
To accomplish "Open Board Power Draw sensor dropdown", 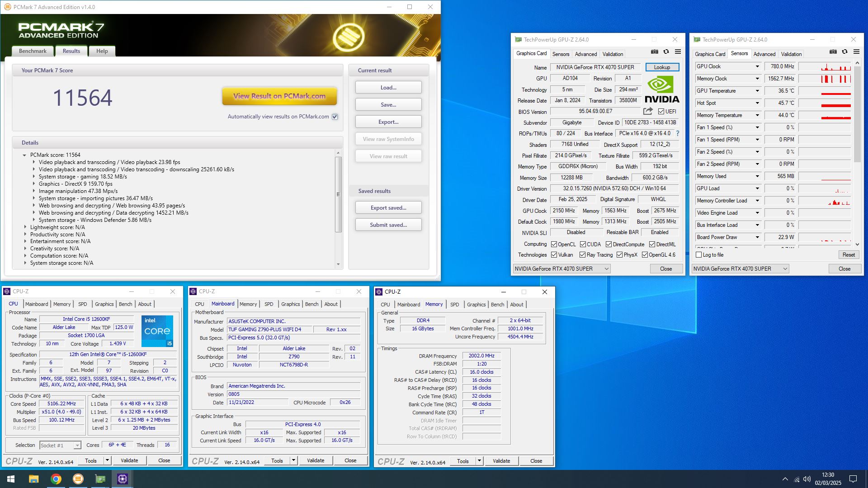I will tap(757, 237).
